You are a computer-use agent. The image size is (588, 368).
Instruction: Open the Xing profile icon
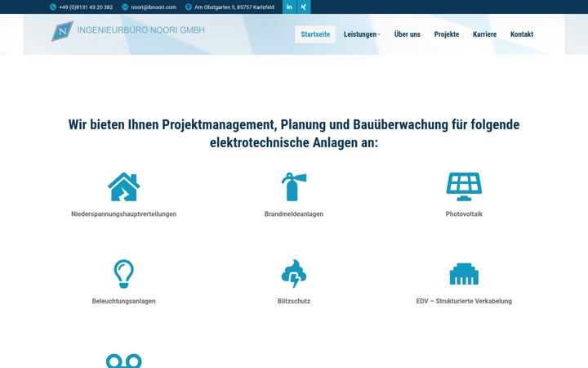(304, 7)
